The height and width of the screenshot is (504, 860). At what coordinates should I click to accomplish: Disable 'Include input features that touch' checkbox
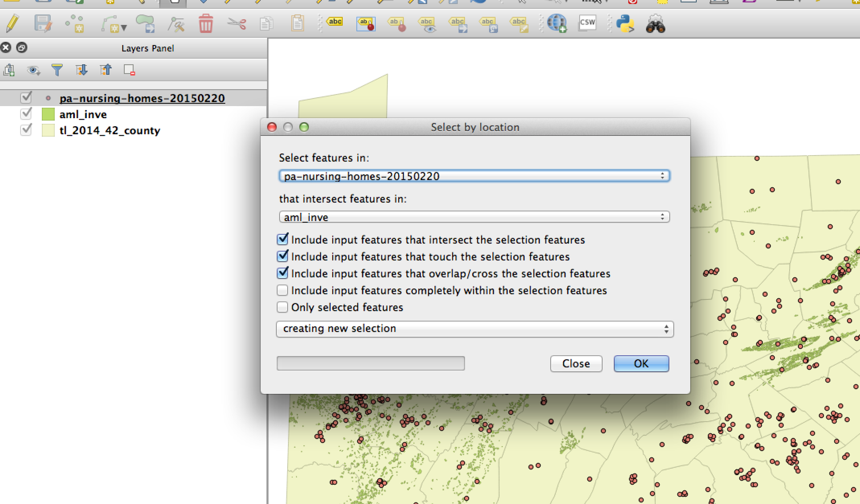tap(282, 257)
